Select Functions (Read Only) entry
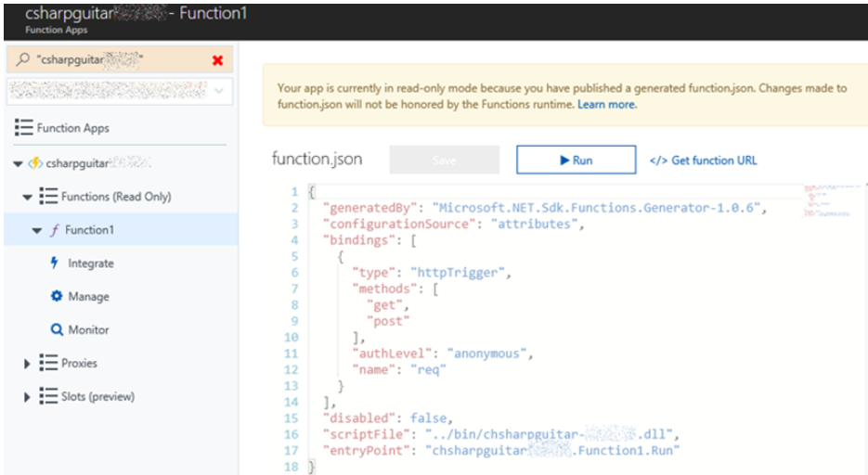 (116, 197)
